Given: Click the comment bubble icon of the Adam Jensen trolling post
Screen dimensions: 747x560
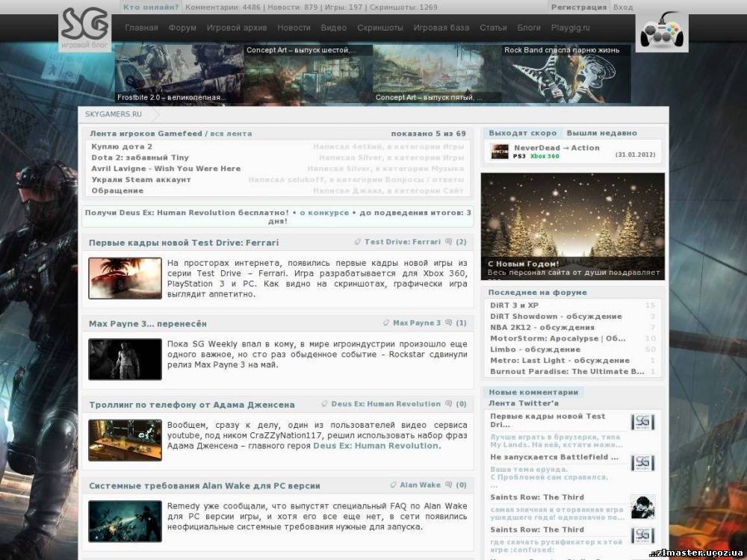Looking at the screenshot, I should (x=448, y=404).
